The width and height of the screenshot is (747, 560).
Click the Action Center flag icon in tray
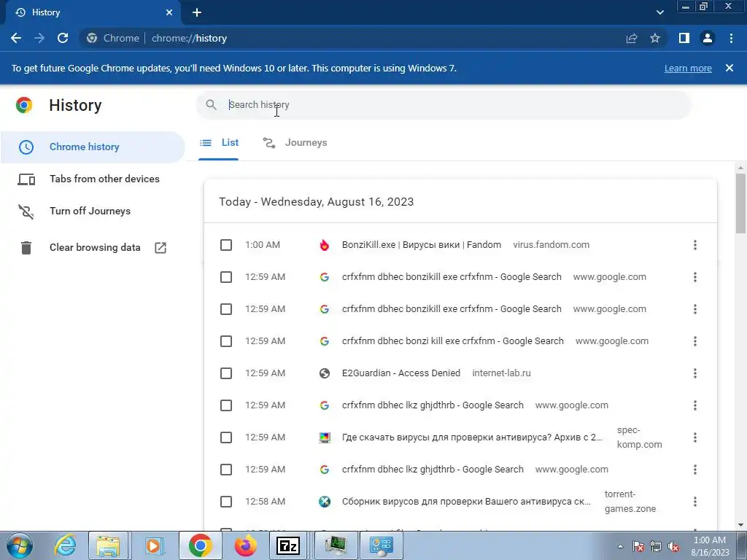(638, 547)
